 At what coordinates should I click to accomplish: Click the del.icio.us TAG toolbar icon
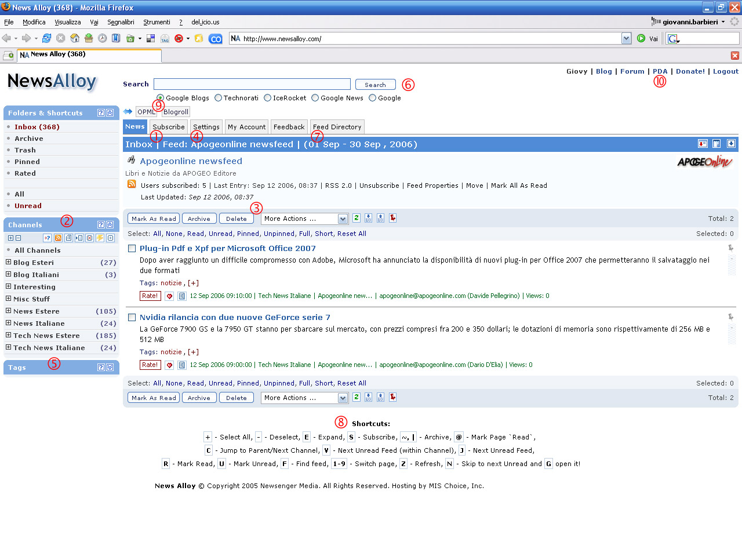(165, 38)
